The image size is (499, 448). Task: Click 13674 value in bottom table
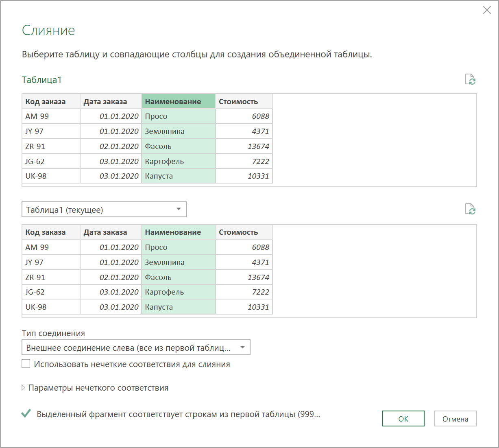(244, 277)
